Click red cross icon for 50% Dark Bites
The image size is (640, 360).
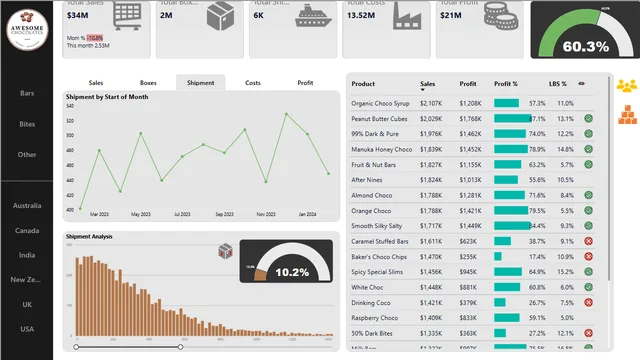pyautogui.click(x=588, y=333)
